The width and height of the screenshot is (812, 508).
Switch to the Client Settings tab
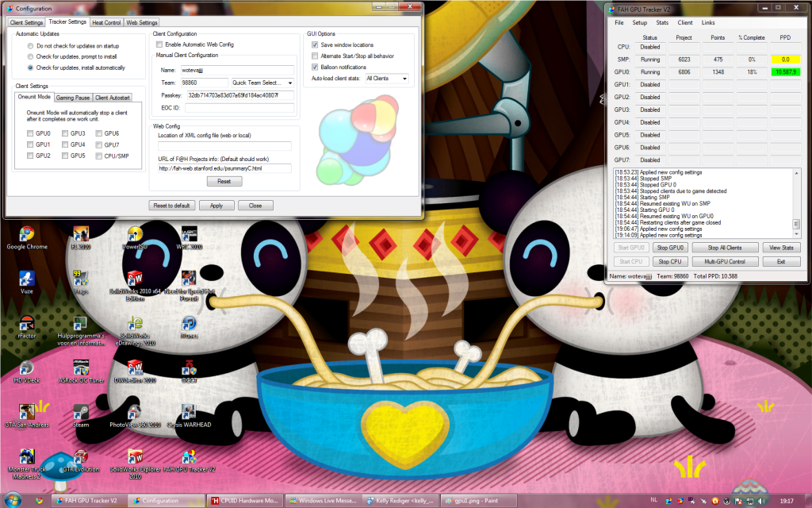(x=26, y=22)
